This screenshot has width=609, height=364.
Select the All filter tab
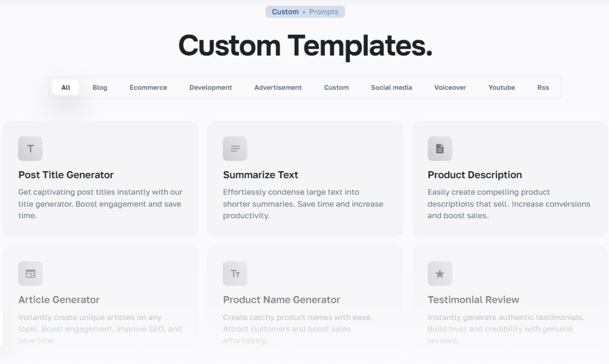66,88
